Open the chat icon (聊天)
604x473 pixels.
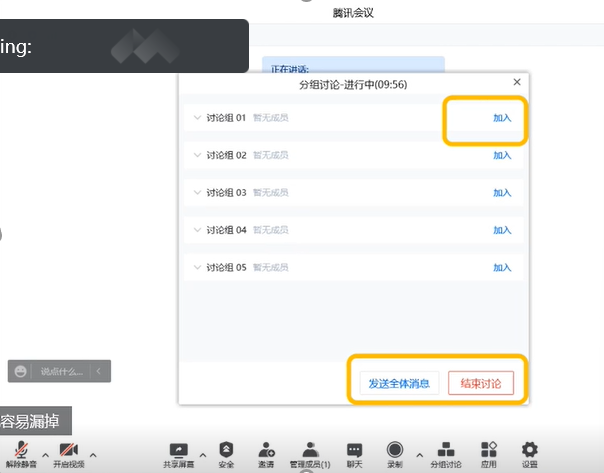[x=354, y=450]
